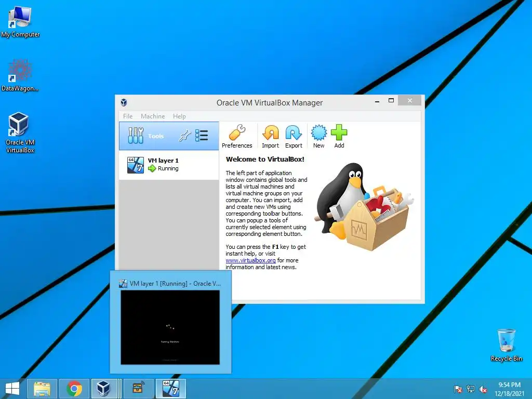The height and width of the screenshot is (399, 532).
Task: Select the My Computer desktop shortcut
Action: pos(20,22)
